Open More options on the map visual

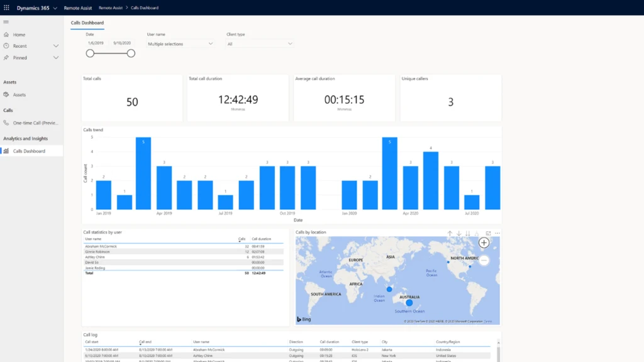(497, 233)
